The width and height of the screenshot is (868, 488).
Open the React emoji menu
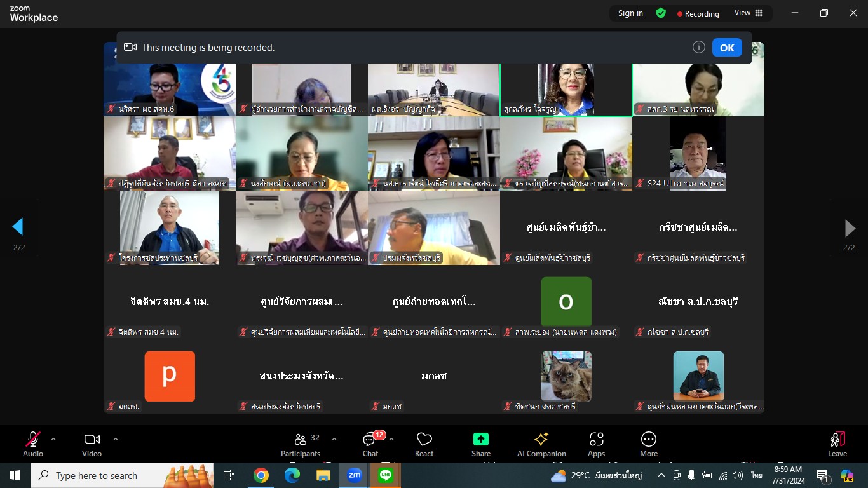[424, 444]
